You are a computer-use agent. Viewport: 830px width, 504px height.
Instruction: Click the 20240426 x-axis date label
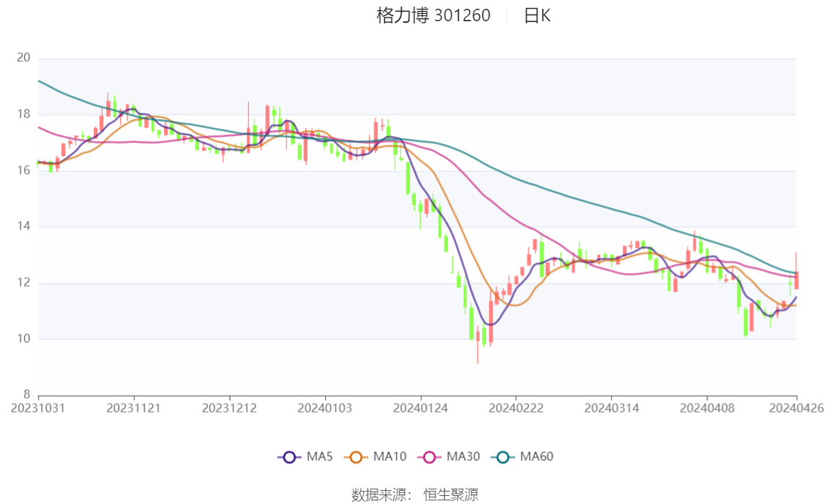[796, 408]
